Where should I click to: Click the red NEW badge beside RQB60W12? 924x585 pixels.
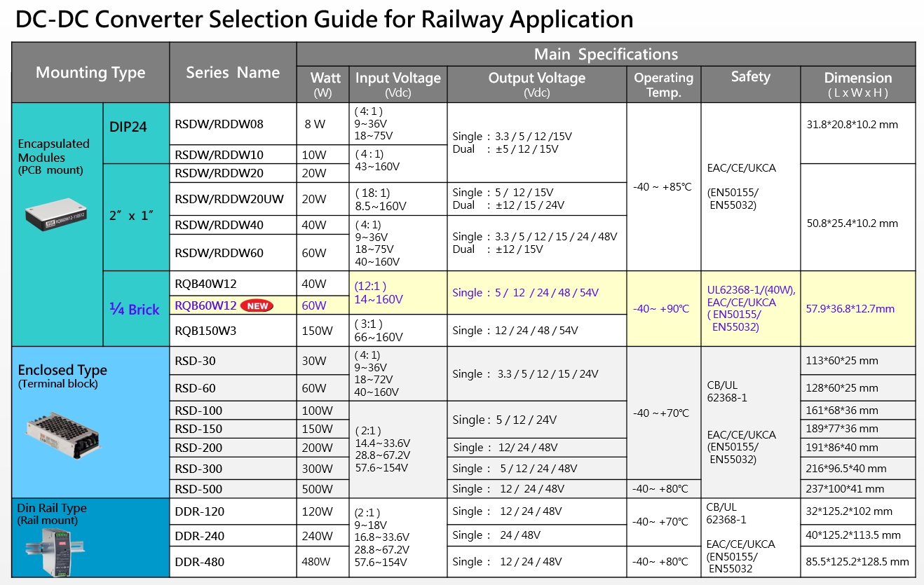click(257, 305)
